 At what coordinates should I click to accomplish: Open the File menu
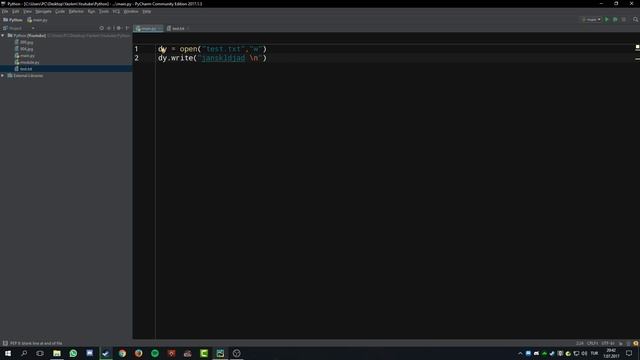coord(5,11)
